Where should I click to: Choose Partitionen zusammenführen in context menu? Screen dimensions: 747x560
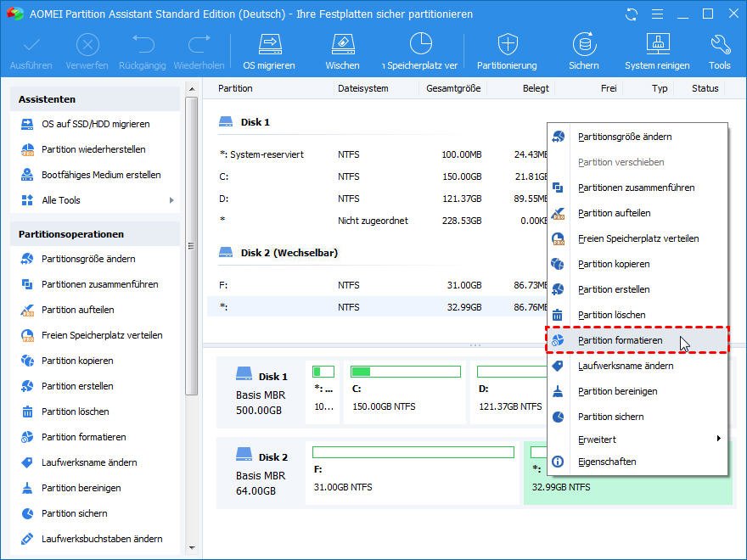pyautogui.click(x=637, y=188)
